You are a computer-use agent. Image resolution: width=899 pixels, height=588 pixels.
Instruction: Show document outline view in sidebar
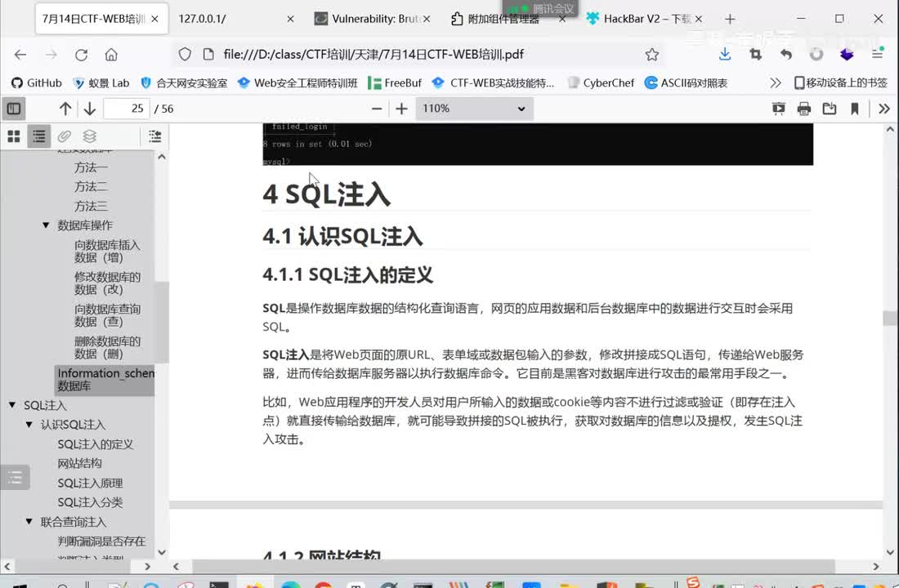[39, 136]
